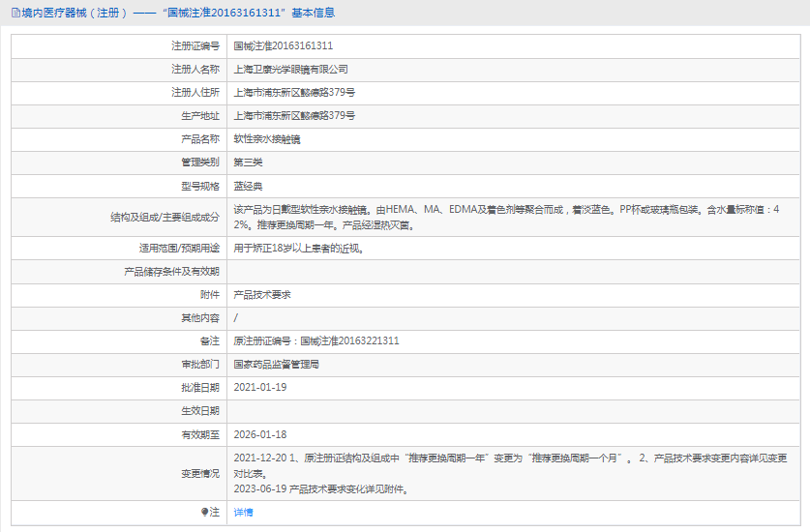Click approval department 国家药品监督管理局
The image size is (810, 532).
pyautogui.click(x=276, y=365)
